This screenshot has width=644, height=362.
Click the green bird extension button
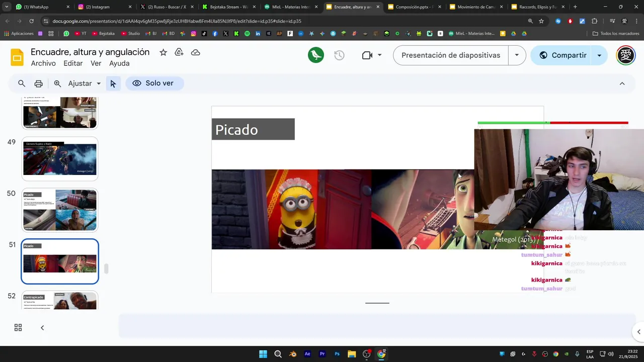[x=316, y=55]
